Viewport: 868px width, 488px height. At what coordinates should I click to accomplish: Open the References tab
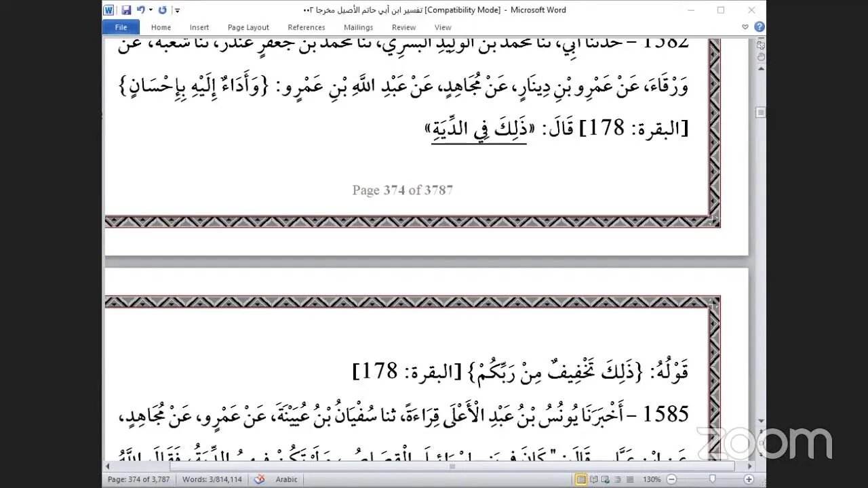click(307, 27)
